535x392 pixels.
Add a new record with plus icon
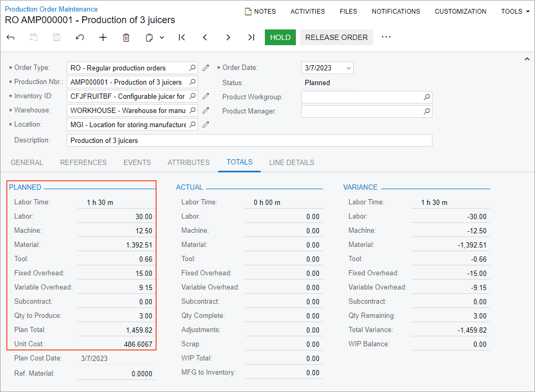tap(103, 37)
